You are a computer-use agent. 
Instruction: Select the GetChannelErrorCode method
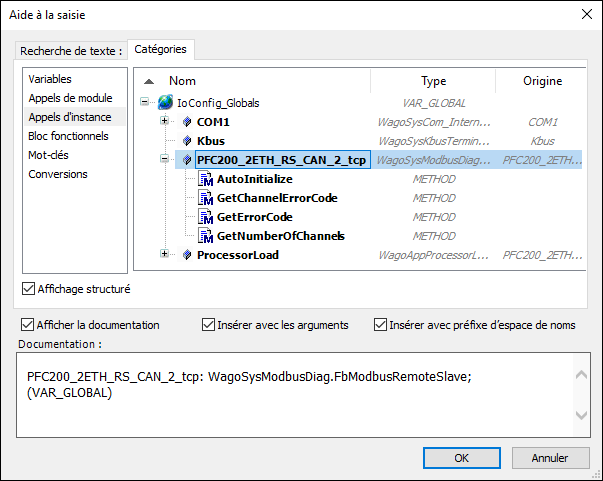pyautogui.click(x=277, y=198)
